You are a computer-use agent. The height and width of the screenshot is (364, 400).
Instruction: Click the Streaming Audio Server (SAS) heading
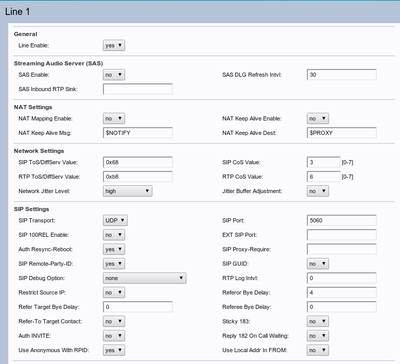tap(58, 63)
